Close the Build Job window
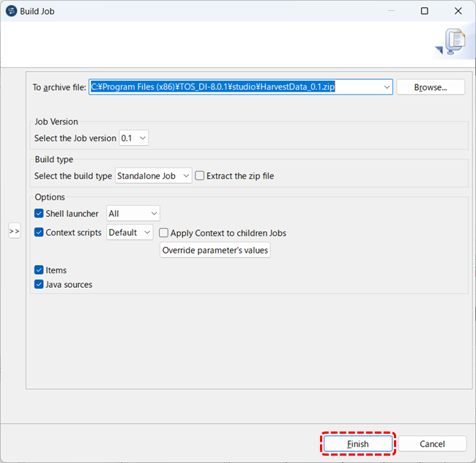This screenshot has height=463, width=476. coord(458,11)
